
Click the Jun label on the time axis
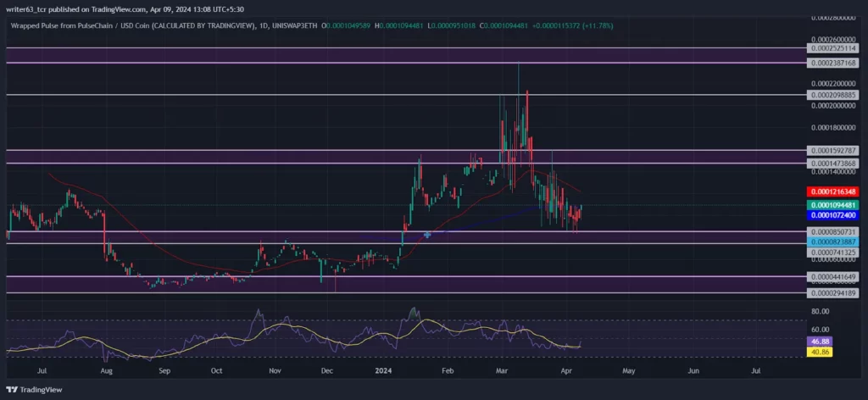click(692, 370)
